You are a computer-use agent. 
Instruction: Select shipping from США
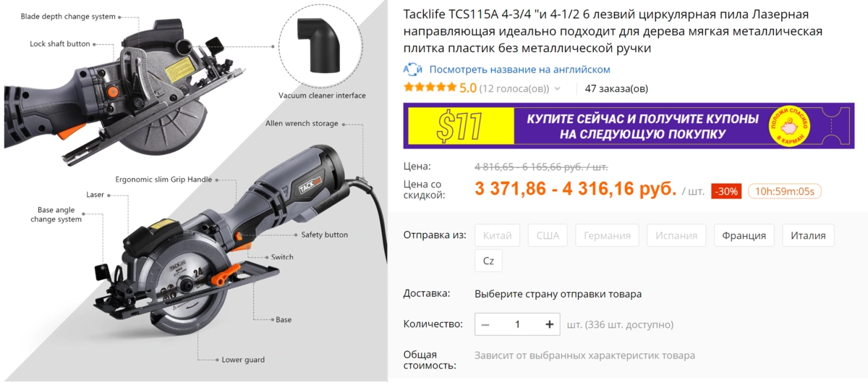548,235
